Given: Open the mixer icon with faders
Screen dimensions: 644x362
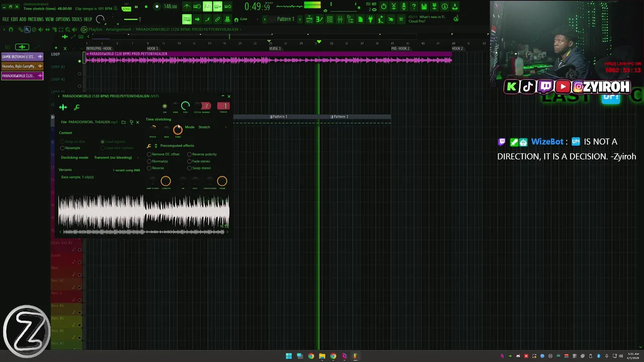Looking at the screenshot, I should click(340, 19).
